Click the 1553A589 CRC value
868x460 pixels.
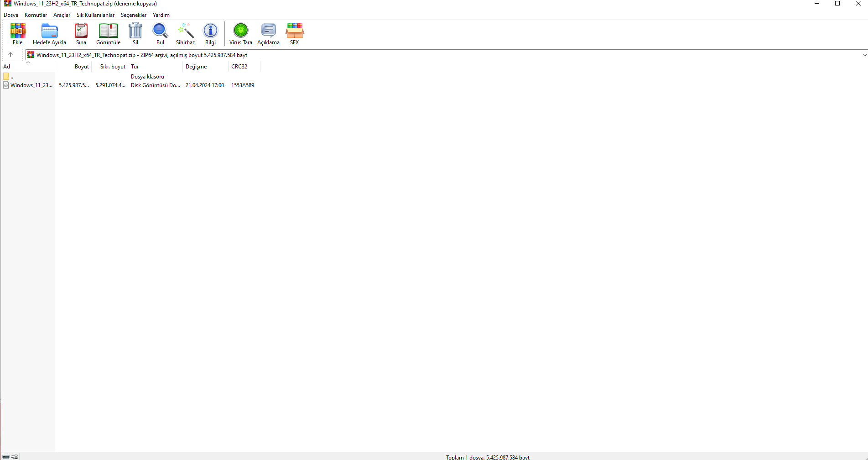[x=243, y=85]
